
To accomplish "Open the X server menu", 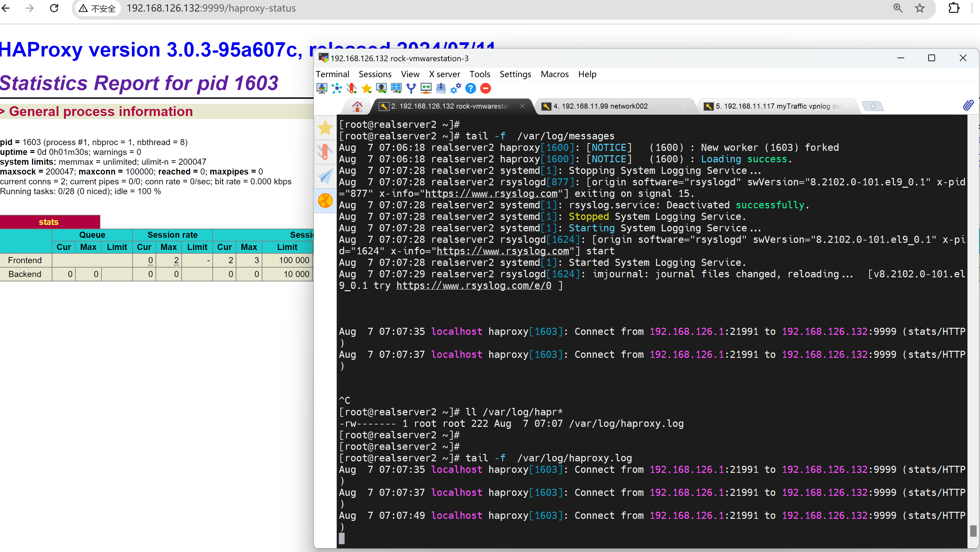I will (444, 74).
